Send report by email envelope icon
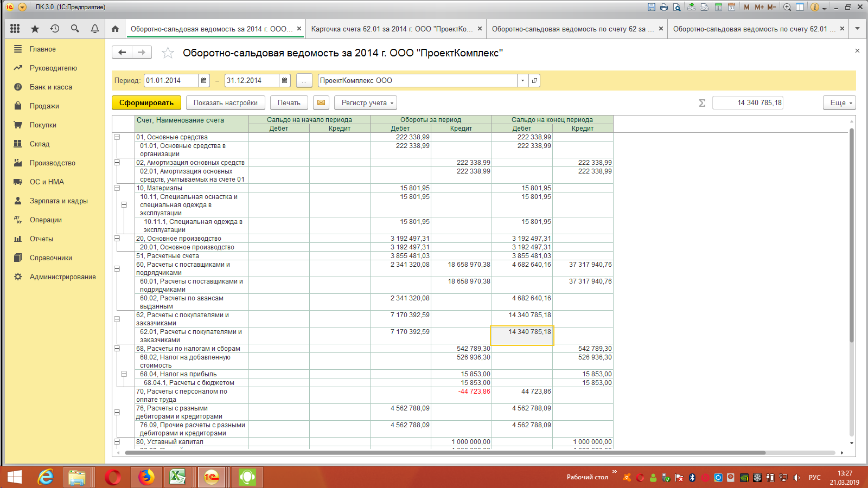The width and height of the screenshot is (868, 488). [x=321, y=102]
